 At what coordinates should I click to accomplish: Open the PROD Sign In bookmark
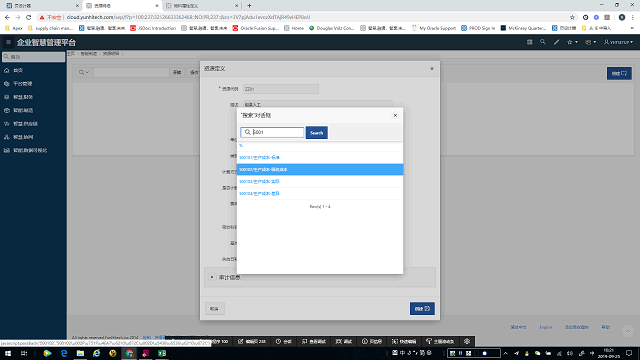click(x=478, y=28)
